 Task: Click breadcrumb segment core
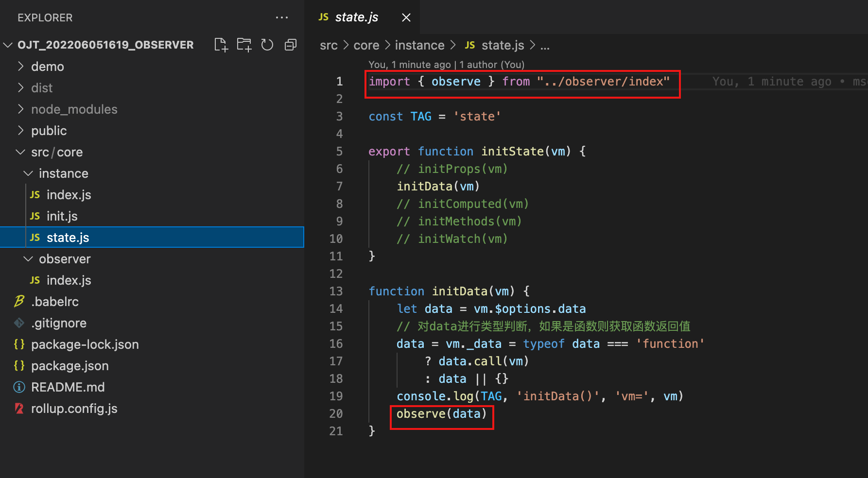366,45
